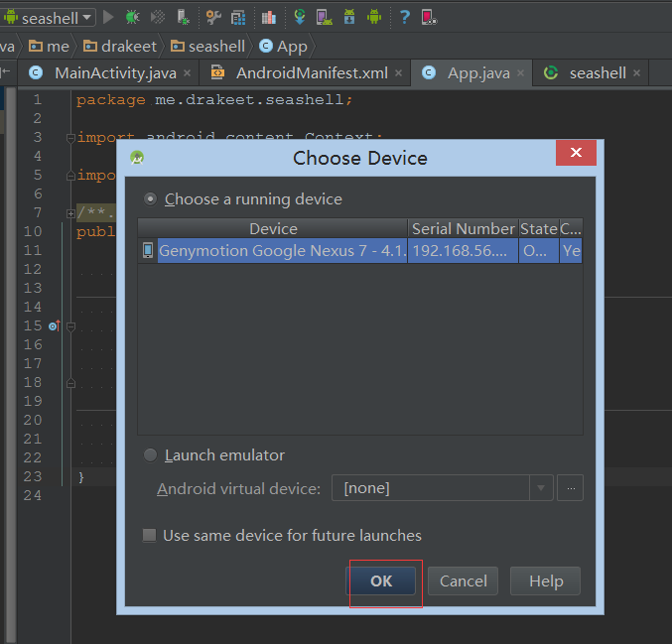Open Settings wrench icon in toolbar
This screenshot has width=672, height=644.
(x=213, y=17)
